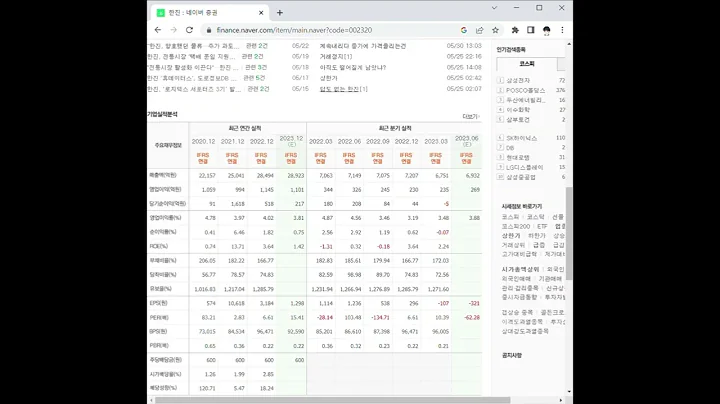Open 이수화학 in popular searches
Viewport: 720px width, 404px height.
click(x=518, y=110)
